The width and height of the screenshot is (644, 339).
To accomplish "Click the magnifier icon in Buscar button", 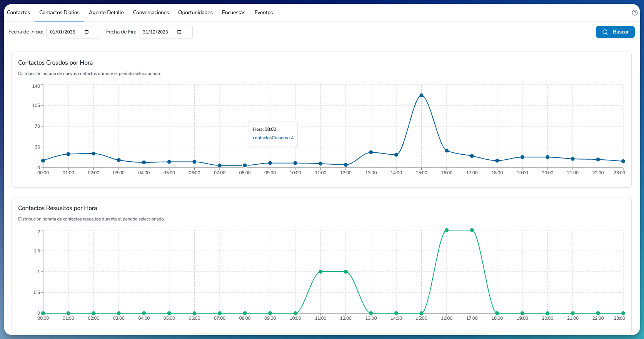I will point(605,32).
